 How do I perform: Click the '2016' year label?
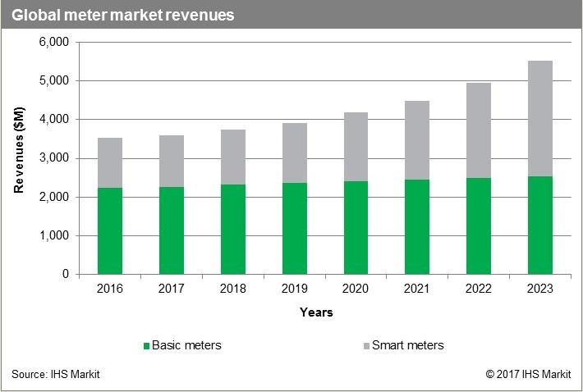(x=110, y=289)
